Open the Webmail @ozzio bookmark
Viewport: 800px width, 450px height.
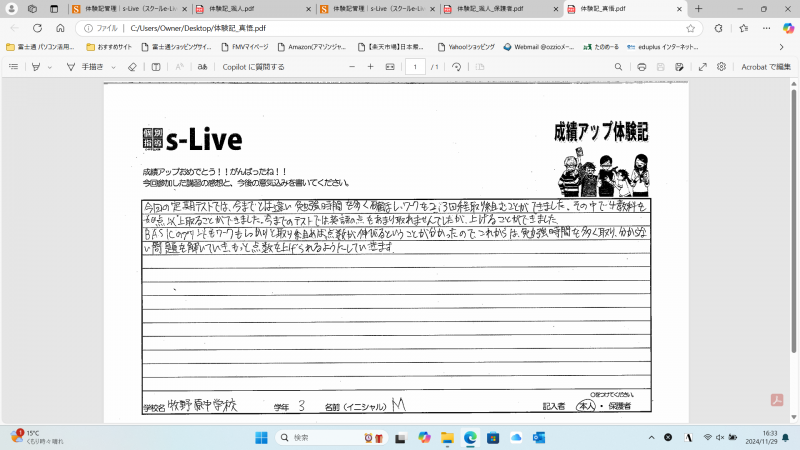[538, 47]
